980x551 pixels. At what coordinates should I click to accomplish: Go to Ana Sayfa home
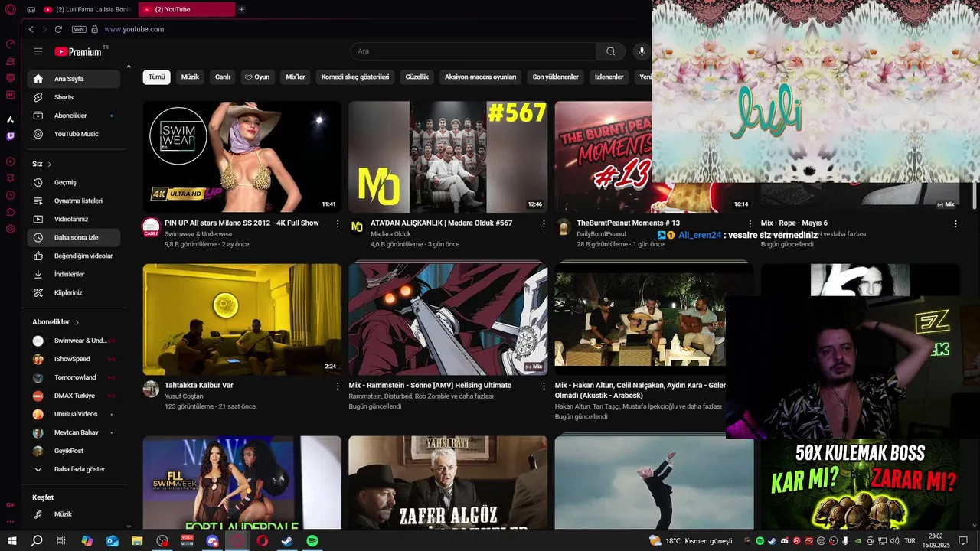click(73, 79)
